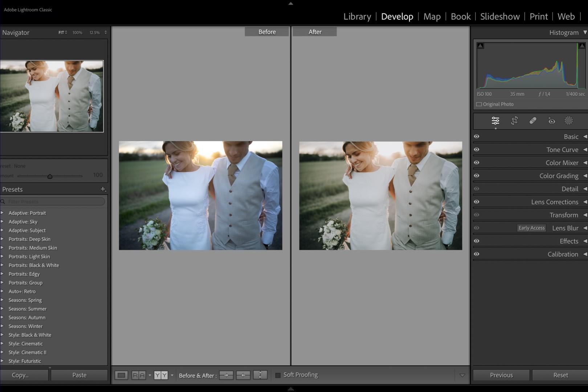The width and height of the screenshot is (588, 392).
Task: Click the preset Amount slider handle
Action: (50, 176)
